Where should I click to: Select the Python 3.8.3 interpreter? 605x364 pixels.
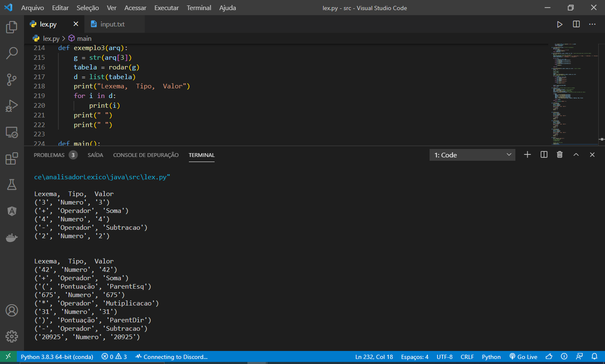point(57,356)
